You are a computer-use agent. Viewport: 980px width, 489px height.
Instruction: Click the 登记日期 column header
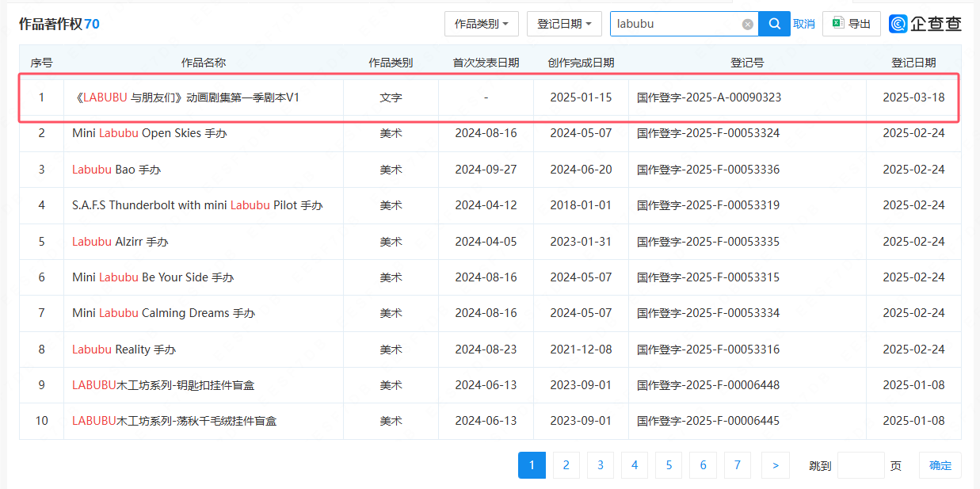tap(913, 63)
